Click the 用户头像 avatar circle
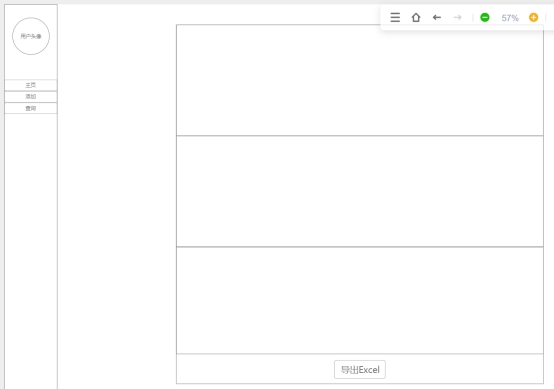The width and height of the screenshot is (554, 389). click(x=31, y=36)
